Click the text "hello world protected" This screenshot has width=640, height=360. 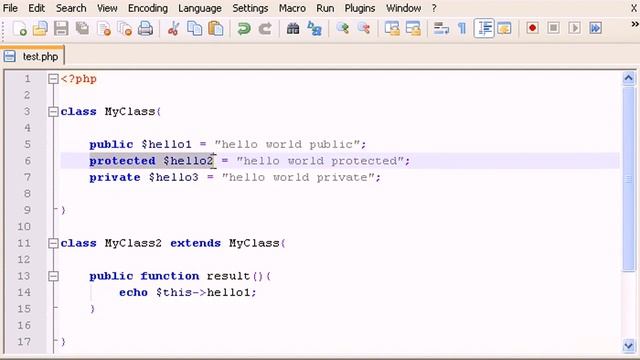(x=320, y=161)
